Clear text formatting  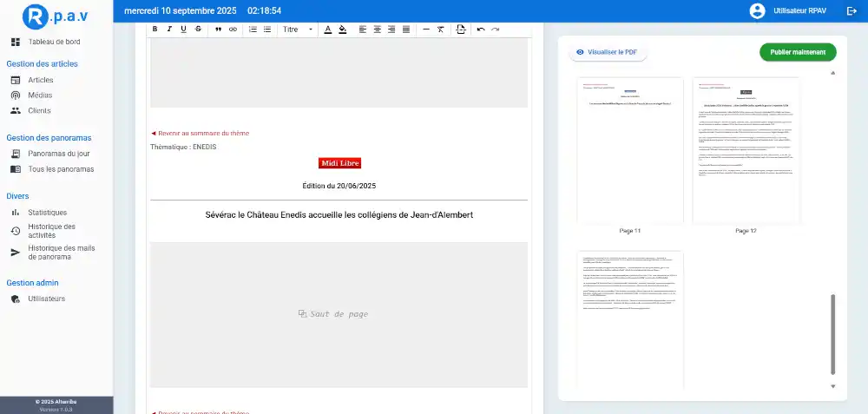pos(441,30)
